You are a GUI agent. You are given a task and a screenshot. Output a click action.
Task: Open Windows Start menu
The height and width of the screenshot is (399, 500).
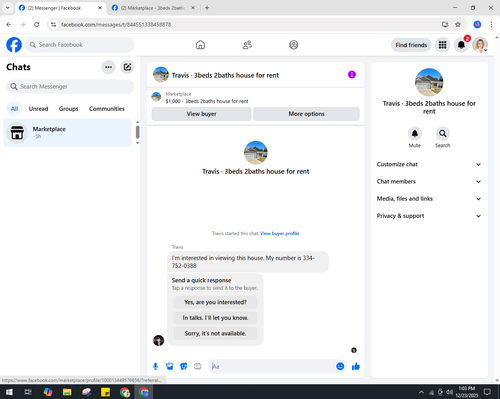9,392
